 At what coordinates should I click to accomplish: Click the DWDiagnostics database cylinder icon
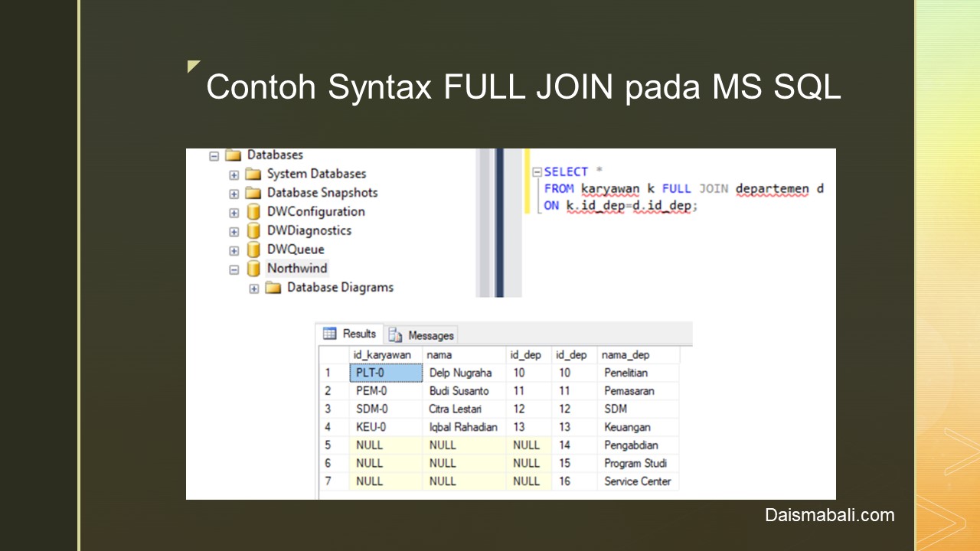(x=253, y=231)
